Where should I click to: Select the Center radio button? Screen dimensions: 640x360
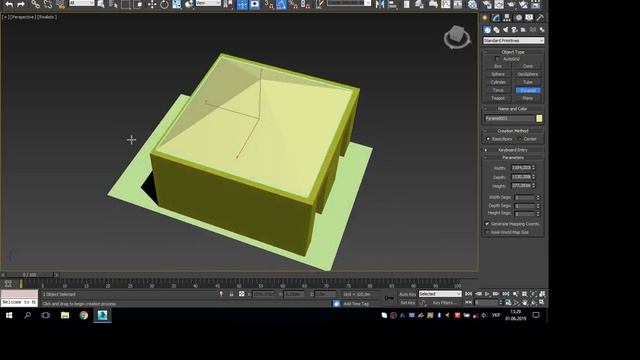[x=520, y=139]
